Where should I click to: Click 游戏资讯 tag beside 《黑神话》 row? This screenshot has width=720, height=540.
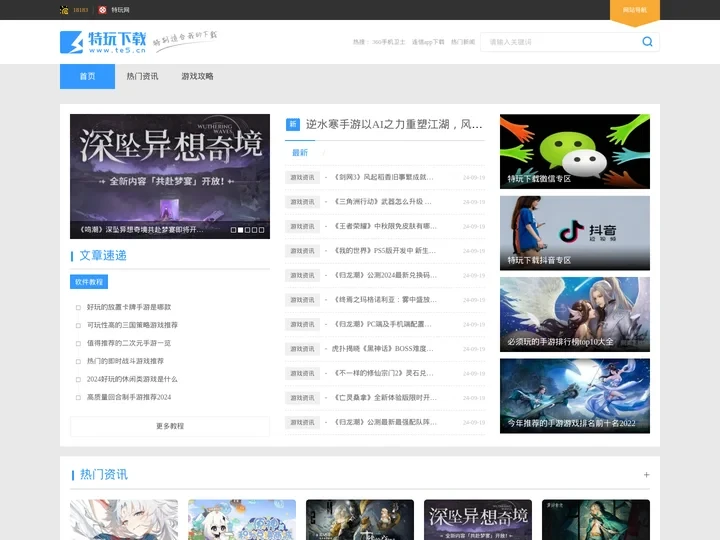coord(302,349)
